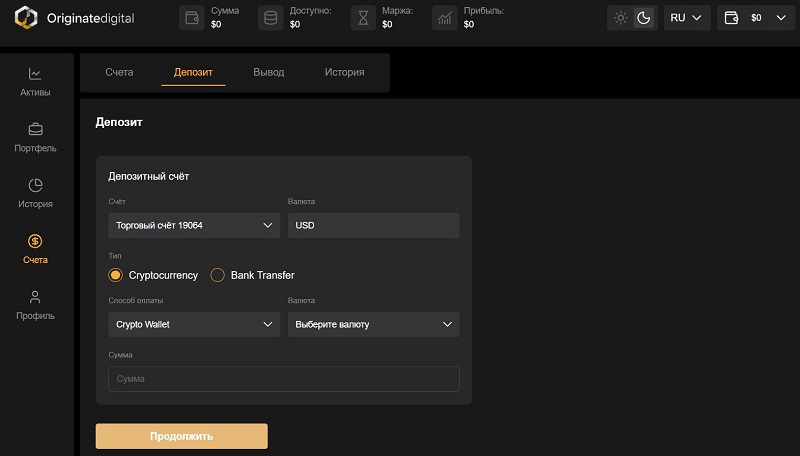
Task: Click the USD currency field
Action: 373,225
